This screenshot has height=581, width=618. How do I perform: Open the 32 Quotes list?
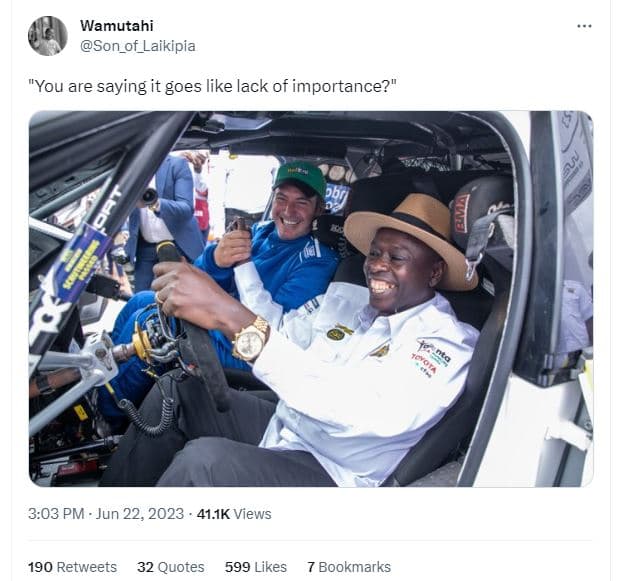point(171,567)
